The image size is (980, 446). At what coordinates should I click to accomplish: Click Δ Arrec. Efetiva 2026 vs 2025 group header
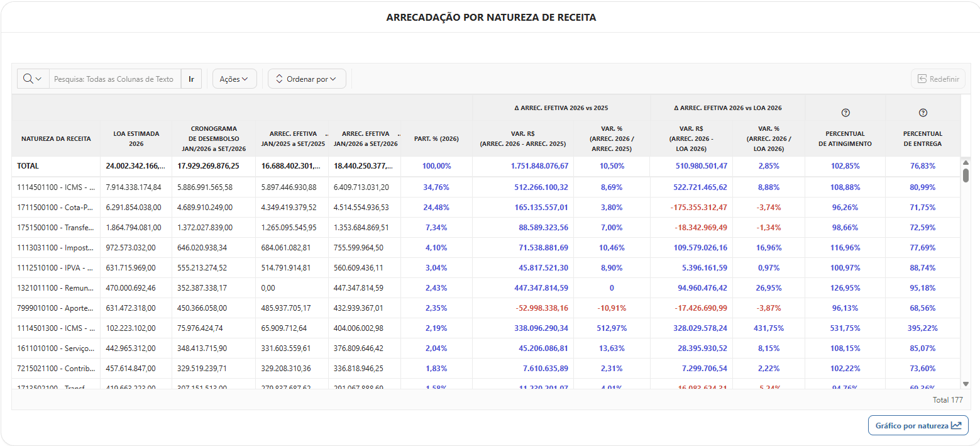561,108
